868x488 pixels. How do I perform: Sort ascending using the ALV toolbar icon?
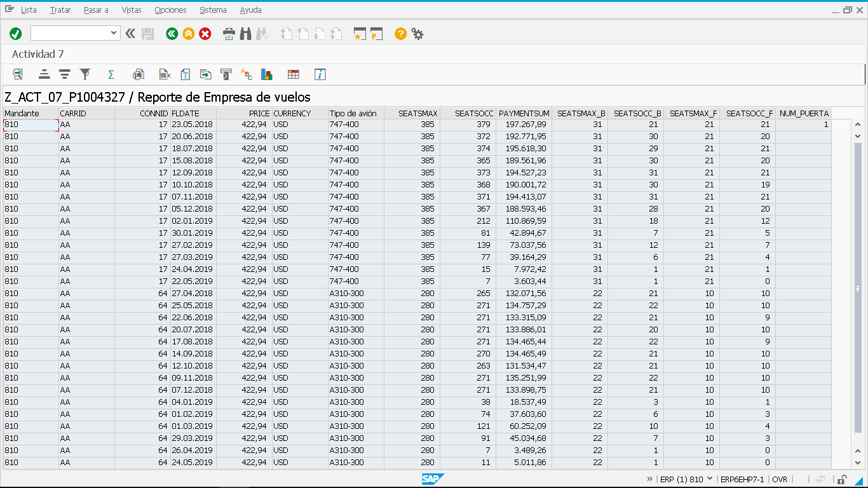click(x=44, y=74)
